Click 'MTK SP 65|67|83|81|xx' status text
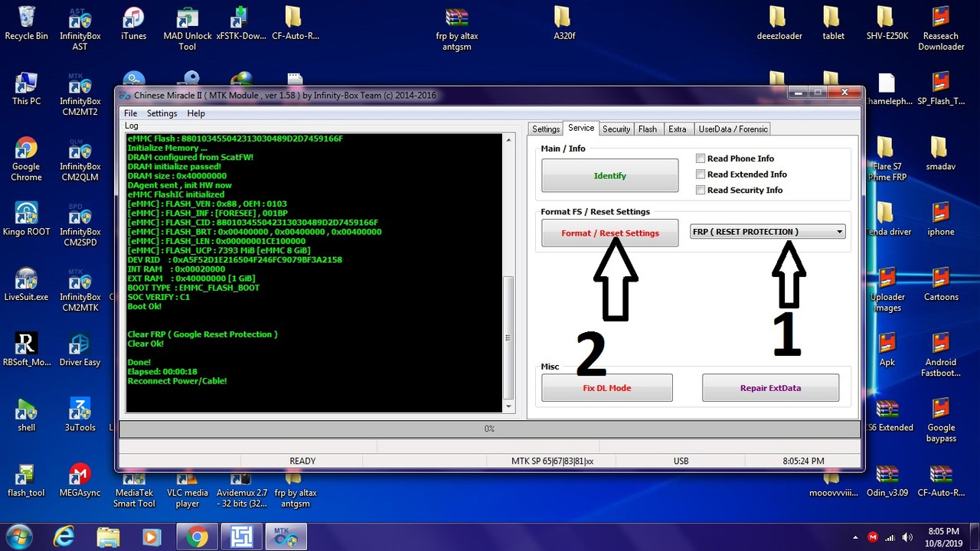Image resolution: width=980 pixels, height=551 pixels. click(552, 461)
